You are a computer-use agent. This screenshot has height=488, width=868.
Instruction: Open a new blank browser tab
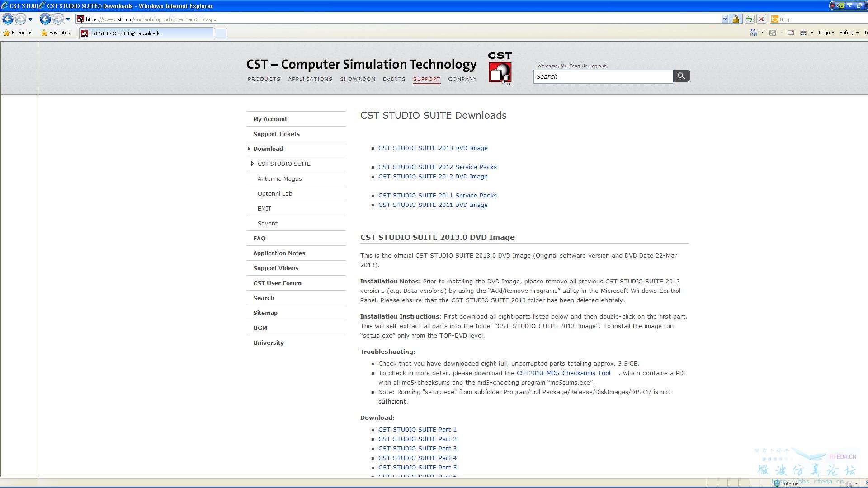(220, 33)
